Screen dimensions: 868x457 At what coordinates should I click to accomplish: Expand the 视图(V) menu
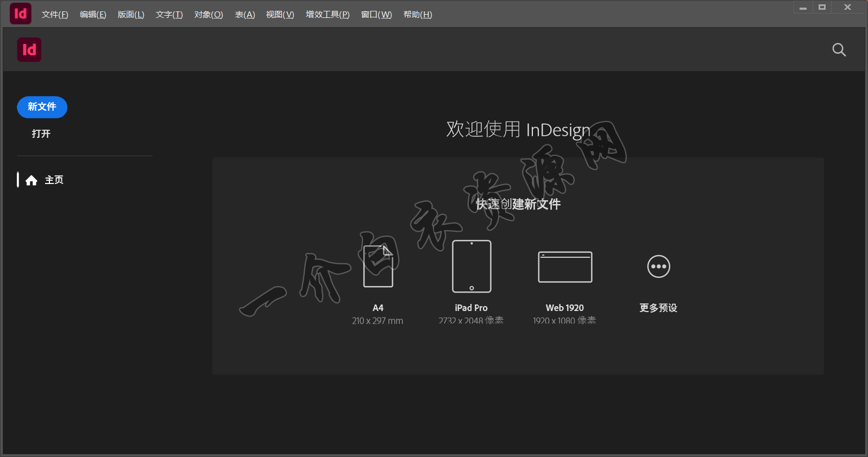point(280,15)
